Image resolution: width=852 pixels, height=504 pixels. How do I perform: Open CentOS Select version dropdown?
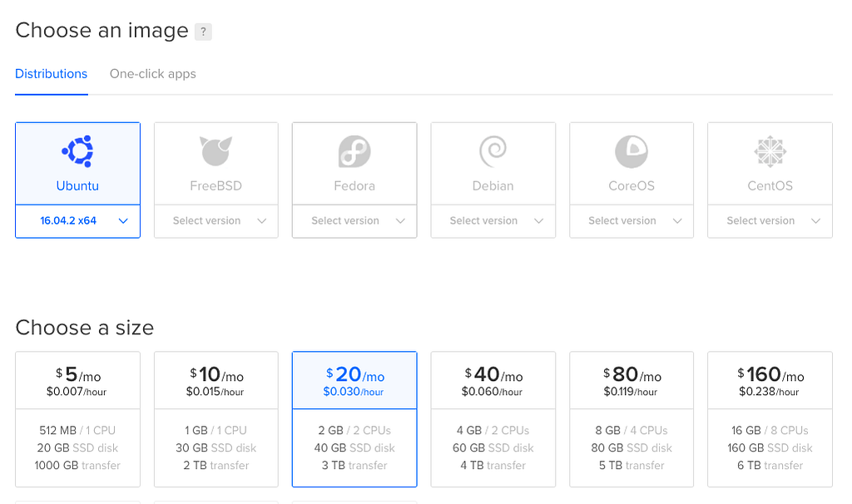coord(770,221)
